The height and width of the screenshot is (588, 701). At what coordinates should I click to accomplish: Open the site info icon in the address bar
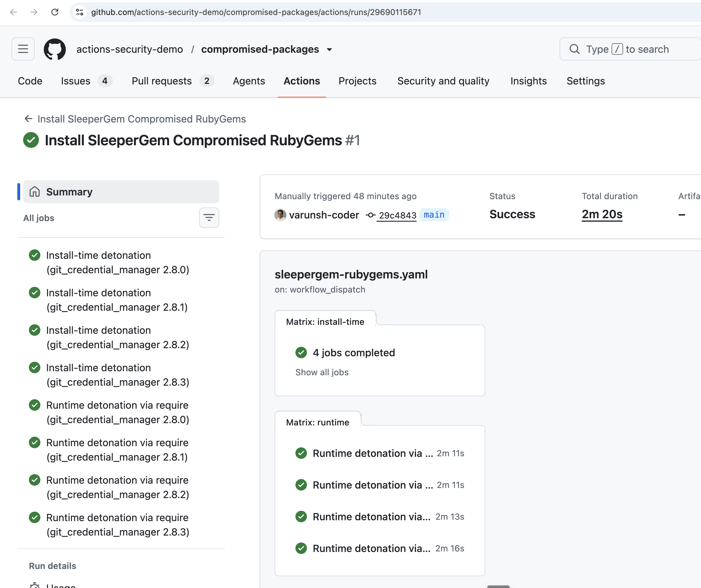(x=79, y=12)
